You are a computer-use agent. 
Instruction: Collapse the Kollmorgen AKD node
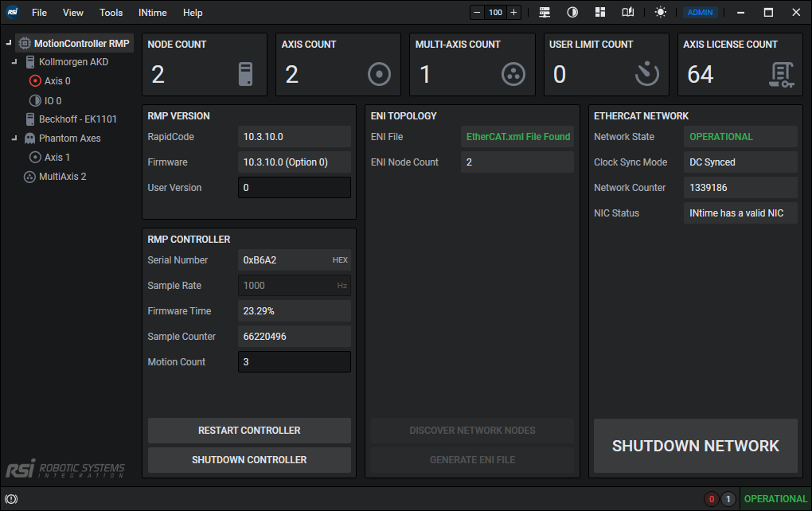point(14,62)
